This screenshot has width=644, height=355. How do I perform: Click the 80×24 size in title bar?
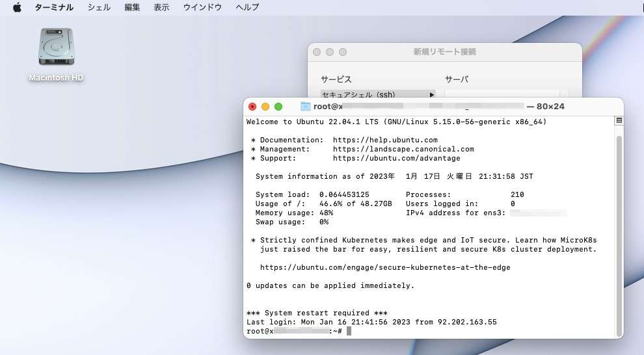coord(550,107)
